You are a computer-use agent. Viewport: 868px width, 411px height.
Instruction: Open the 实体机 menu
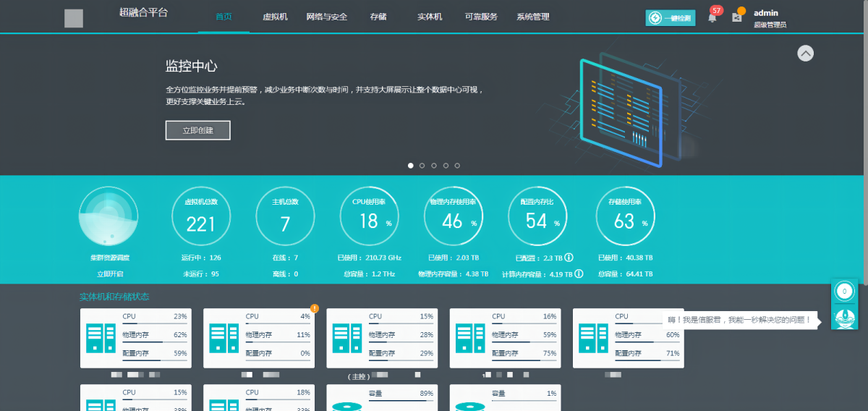[x=430, y=17]
